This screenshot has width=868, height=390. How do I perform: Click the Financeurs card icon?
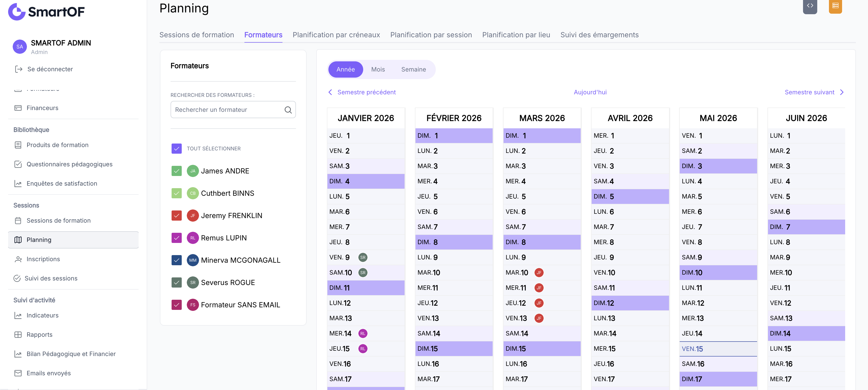coord(18,108)
